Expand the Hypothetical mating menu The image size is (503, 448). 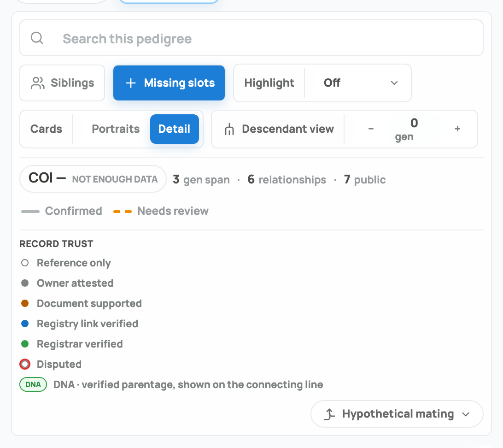(x=397, y=414)
